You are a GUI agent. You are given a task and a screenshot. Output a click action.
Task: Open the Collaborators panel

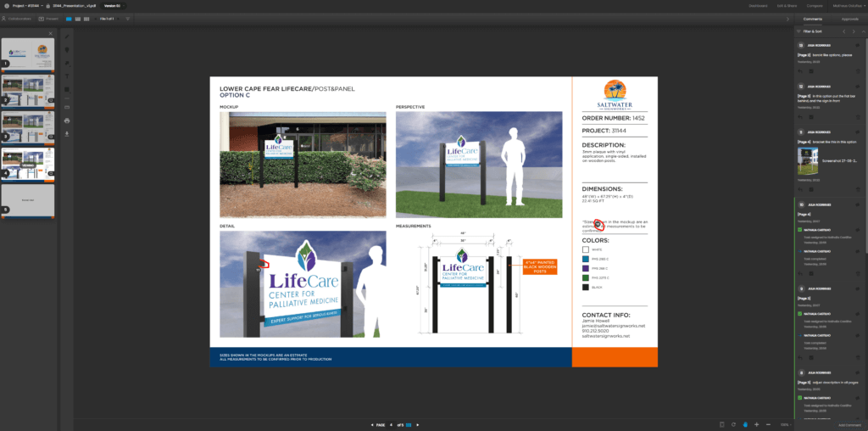(x=15, y=19)
